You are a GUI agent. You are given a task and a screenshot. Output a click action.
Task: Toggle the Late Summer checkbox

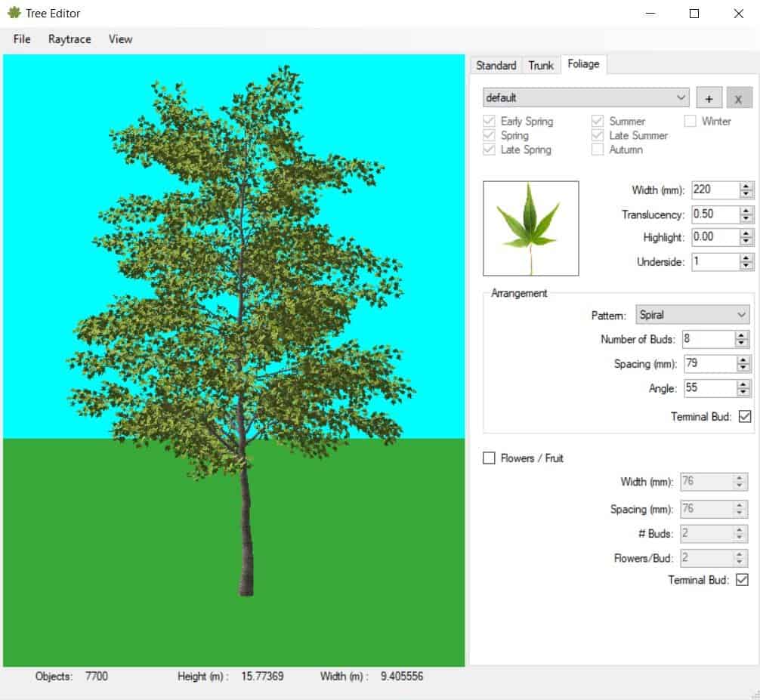(x=598, y=135)
